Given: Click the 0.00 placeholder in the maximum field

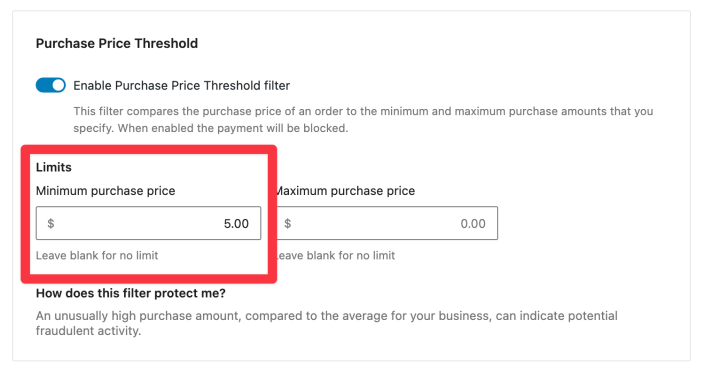Looking at the screenshot, I should pos(473,224).
